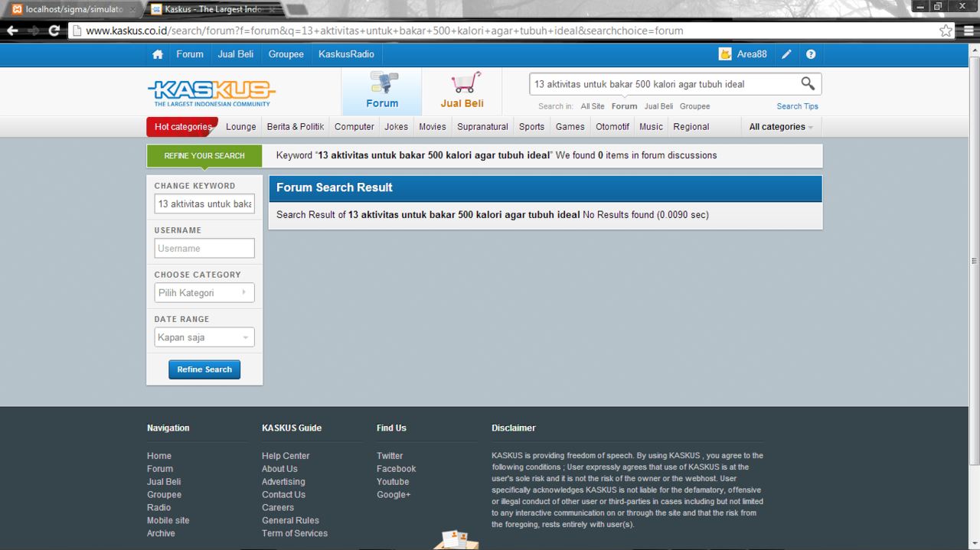
Task: Open the Berita & Politik category
Action: [x=296, y=127]
